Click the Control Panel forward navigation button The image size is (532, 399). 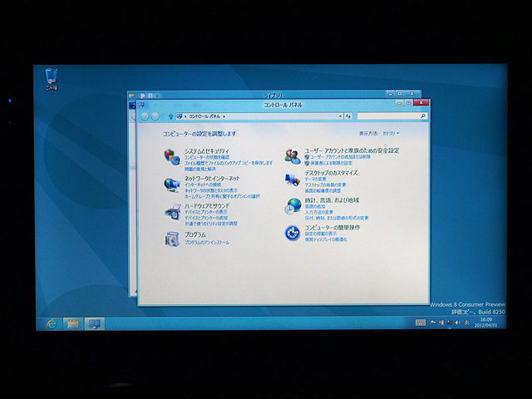pos(155,116)
